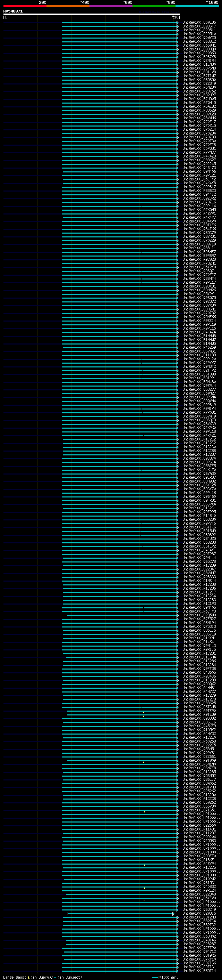Click label UniRef100_A7PMS7

click(199, 152)
